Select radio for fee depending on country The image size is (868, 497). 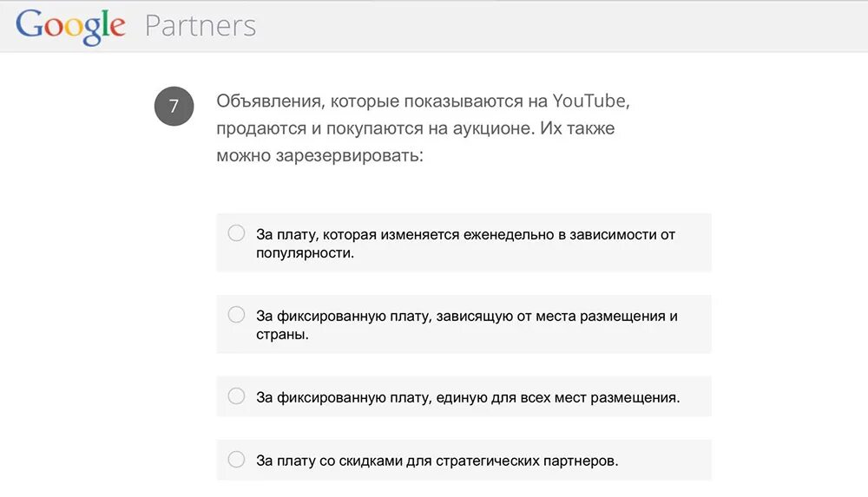pos(236,314)
